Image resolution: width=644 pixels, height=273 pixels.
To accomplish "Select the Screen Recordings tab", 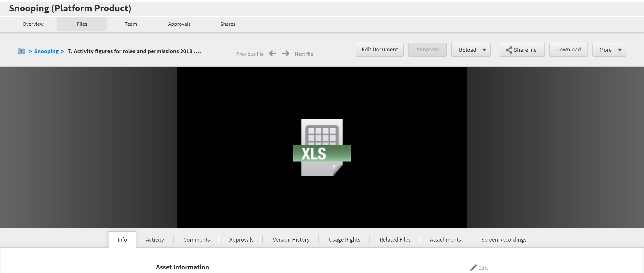I will point(503,240).
